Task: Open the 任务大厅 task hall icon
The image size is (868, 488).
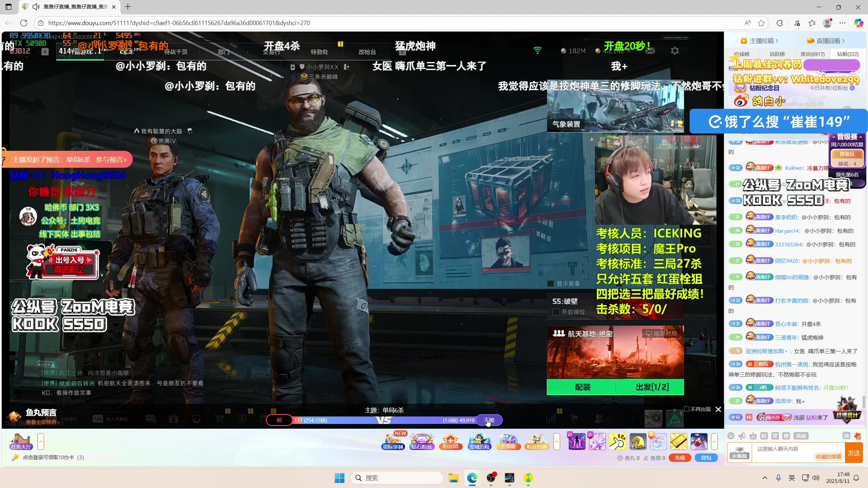Action: [x=21, y=441]
